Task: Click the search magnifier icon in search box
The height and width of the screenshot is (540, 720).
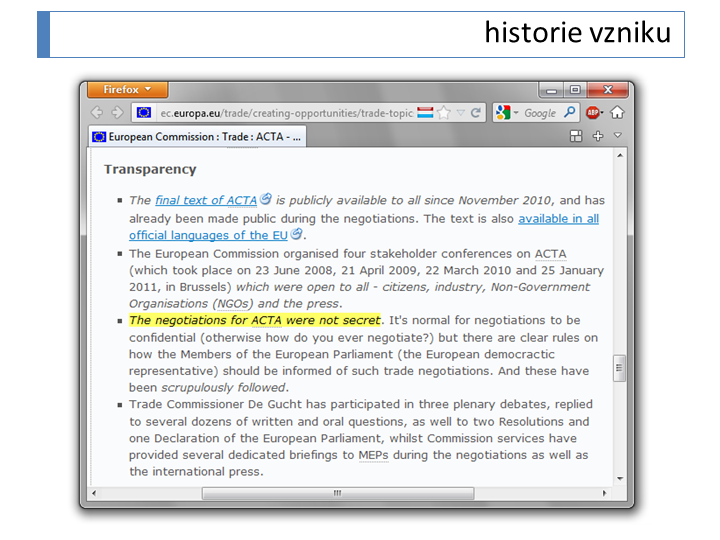Action: (x=570, y=113)
